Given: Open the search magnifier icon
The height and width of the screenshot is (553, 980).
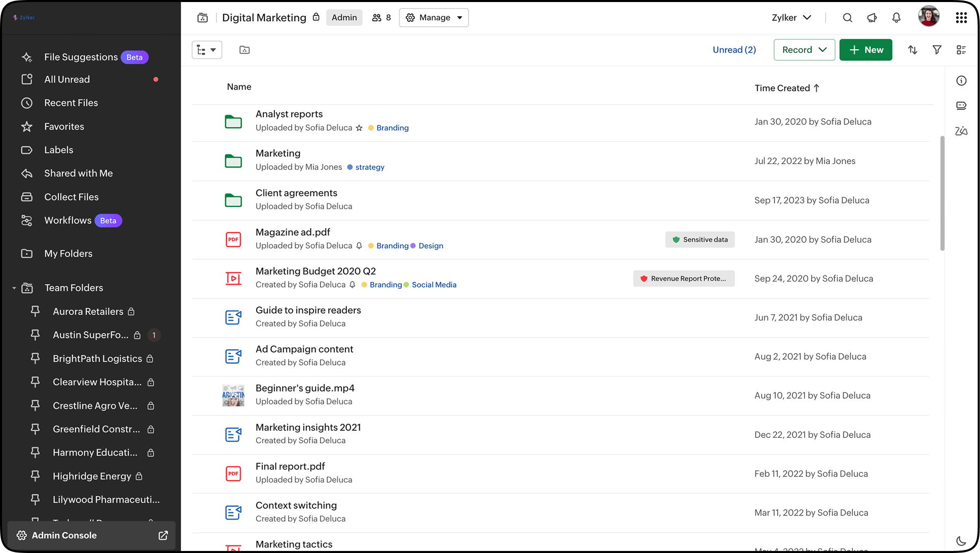Looking at the screenshot, I should pyautogui.click(x=847, y=18).
